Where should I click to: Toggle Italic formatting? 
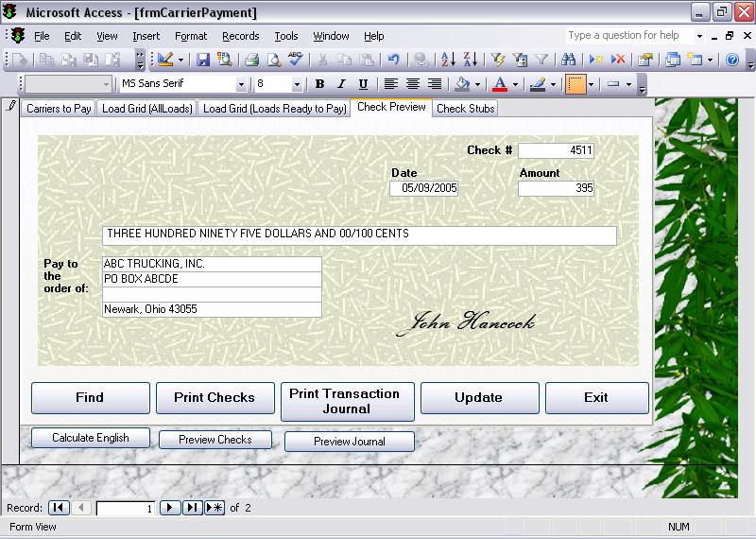click(x=341, y=84)
